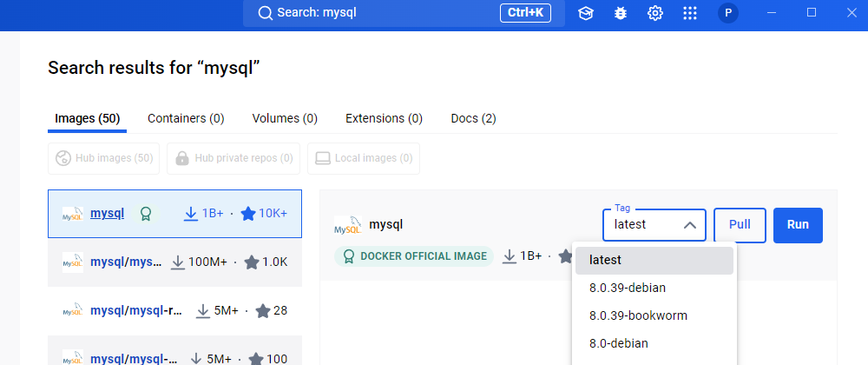Select the mysql/mysql-r... result with 28 stars
868x365 pixels.
[175, 311]
